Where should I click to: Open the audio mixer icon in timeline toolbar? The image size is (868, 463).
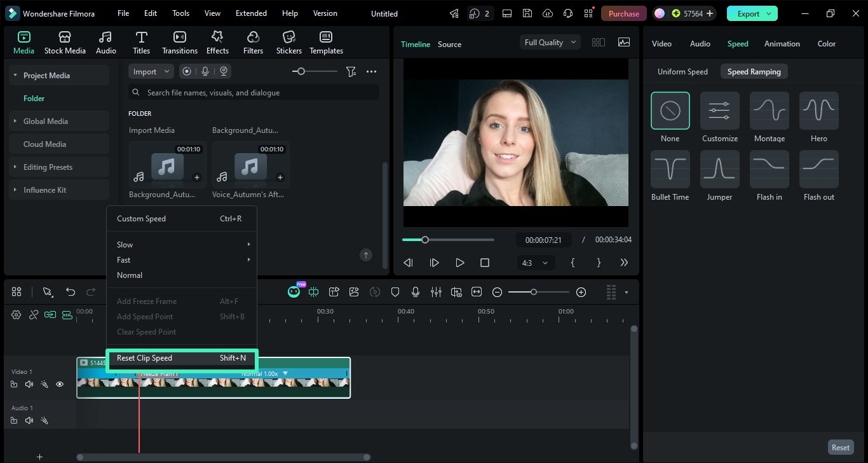tap(436, 292)
